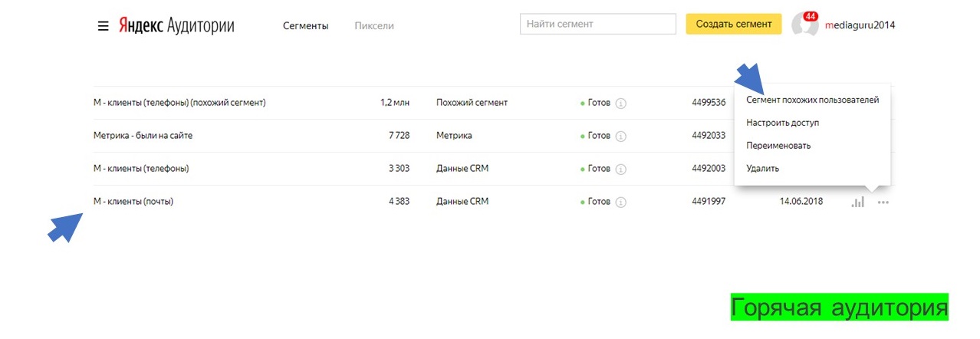Choose Настроить доступ from context menu
980x339 pixels.
tap(782, 123)
